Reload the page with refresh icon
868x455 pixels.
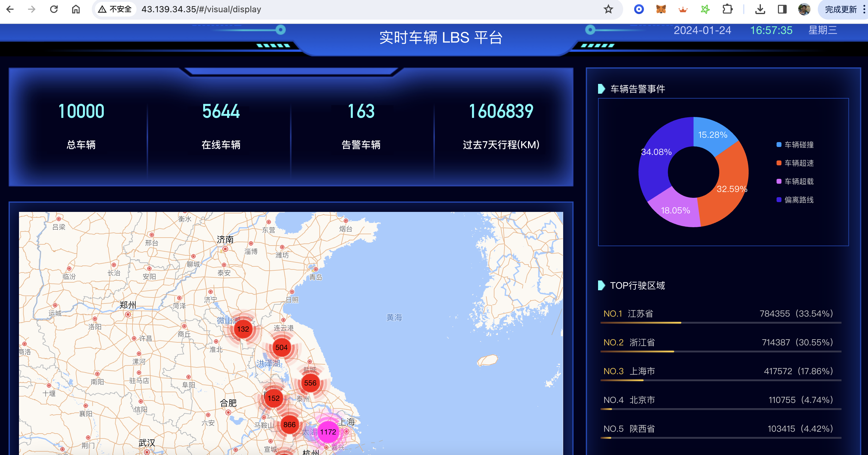(54, 9)
